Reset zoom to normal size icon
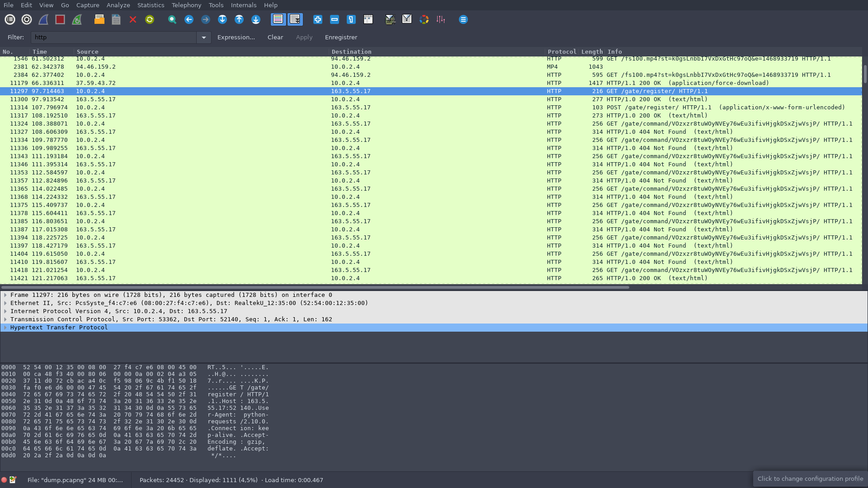 tap(351, 19)
